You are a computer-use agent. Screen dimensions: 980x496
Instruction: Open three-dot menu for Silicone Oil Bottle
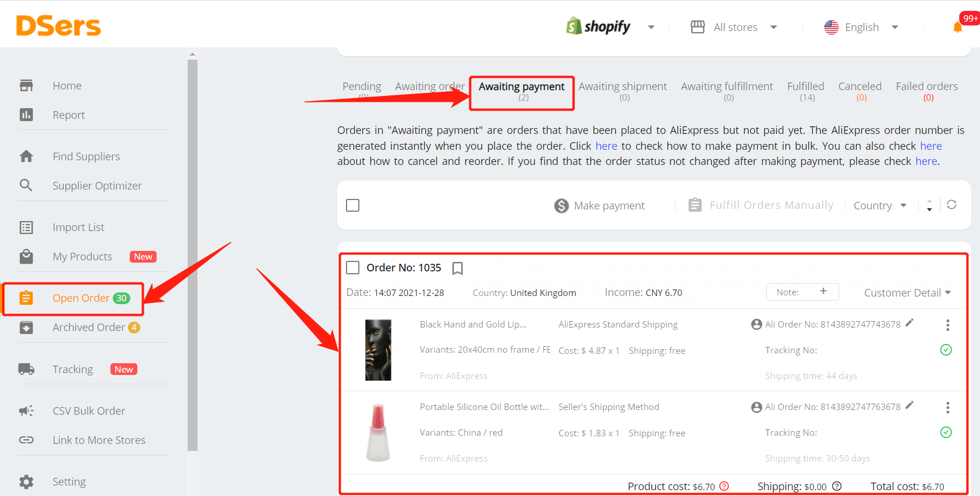947,407
